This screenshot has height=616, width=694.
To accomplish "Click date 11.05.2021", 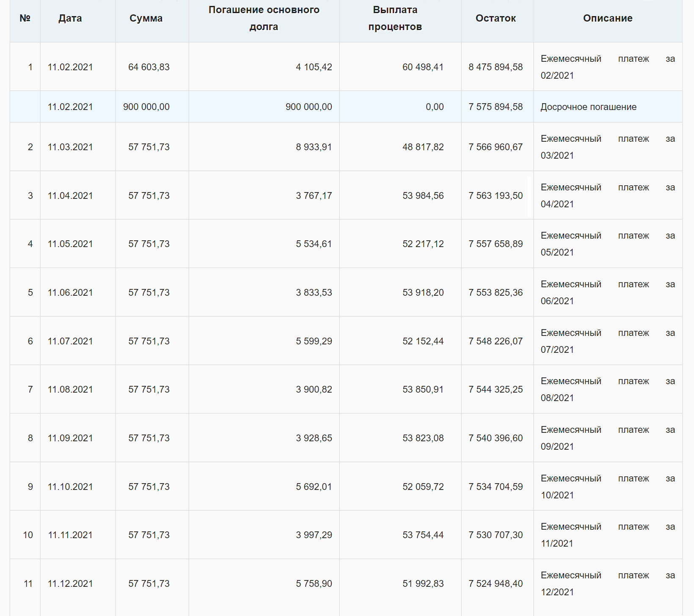I will [x=70, y=244].
